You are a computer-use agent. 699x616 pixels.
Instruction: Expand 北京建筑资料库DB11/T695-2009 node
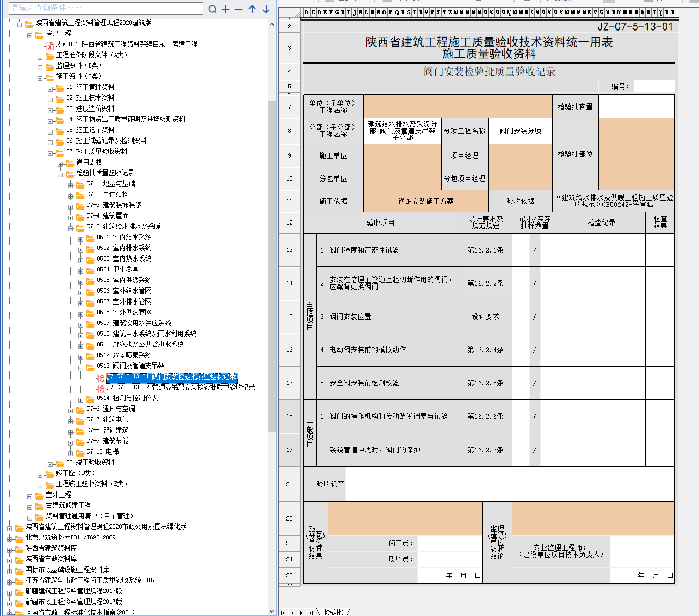point(10,539)
